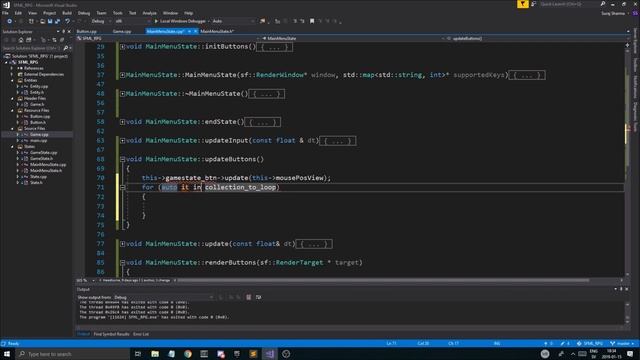Select State.cpp in Solution Explorer
Viewport: 640px width, 360px height.
38,177
